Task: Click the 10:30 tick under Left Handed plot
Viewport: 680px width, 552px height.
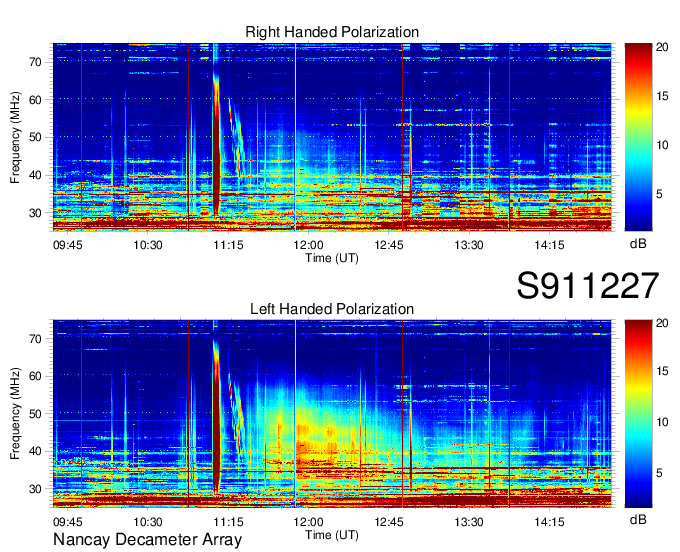Action: 147,521
